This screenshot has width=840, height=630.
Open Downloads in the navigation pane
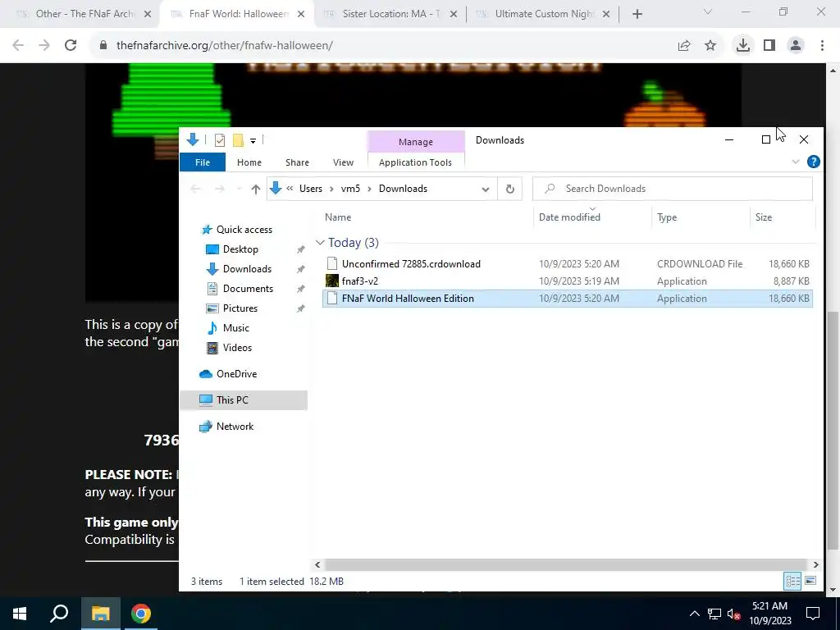[247, 269]
